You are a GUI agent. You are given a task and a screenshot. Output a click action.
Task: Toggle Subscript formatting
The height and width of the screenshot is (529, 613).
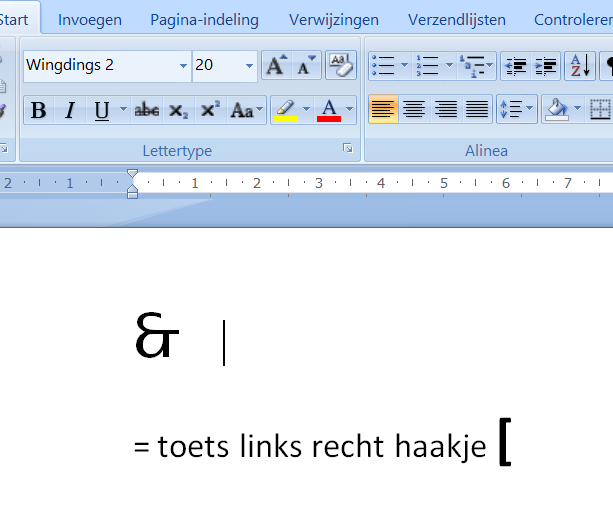click(178, 110)
